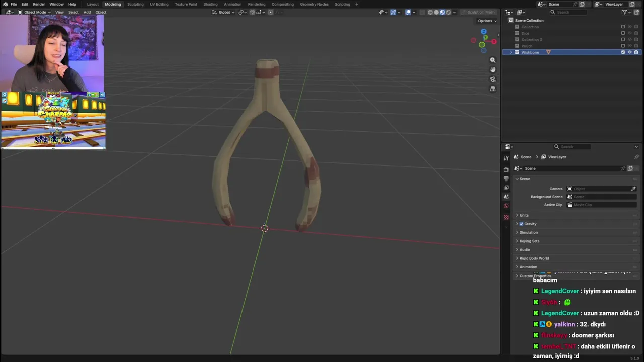
Task: Switch to the Sculpting workspace tab
Action: [135, 4]
